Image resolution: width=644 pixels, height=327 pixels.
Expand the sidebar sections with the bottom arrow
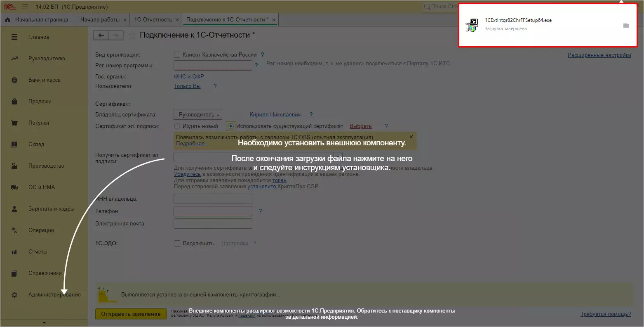pos(44,323)
